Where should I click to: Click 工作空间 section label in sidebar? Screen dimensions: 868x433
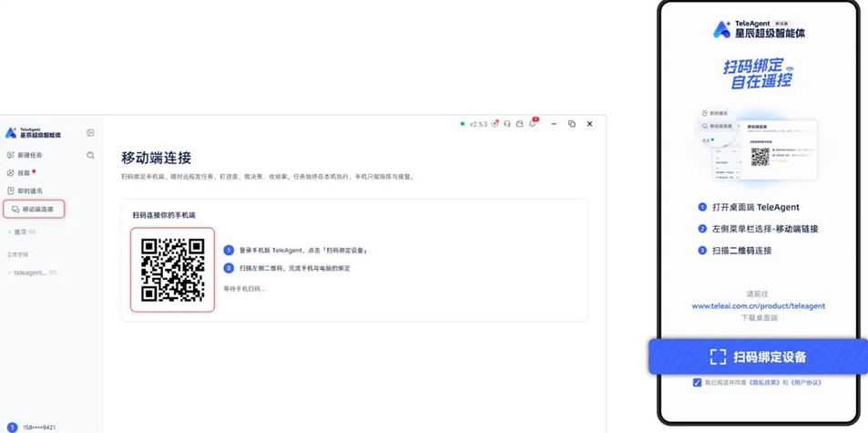17,254
